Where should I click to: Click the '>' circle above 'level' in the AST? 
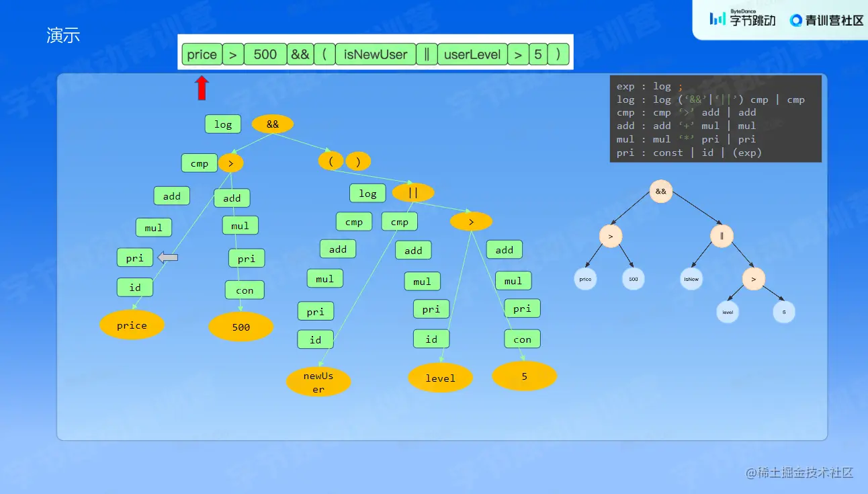click(x=754, y=279)
